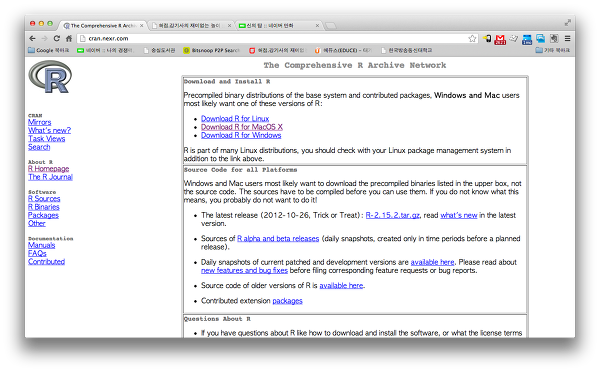Click the fullscreen arrows icon at window corner
Viewport: 600px width, 372px height.
(567, 23)
